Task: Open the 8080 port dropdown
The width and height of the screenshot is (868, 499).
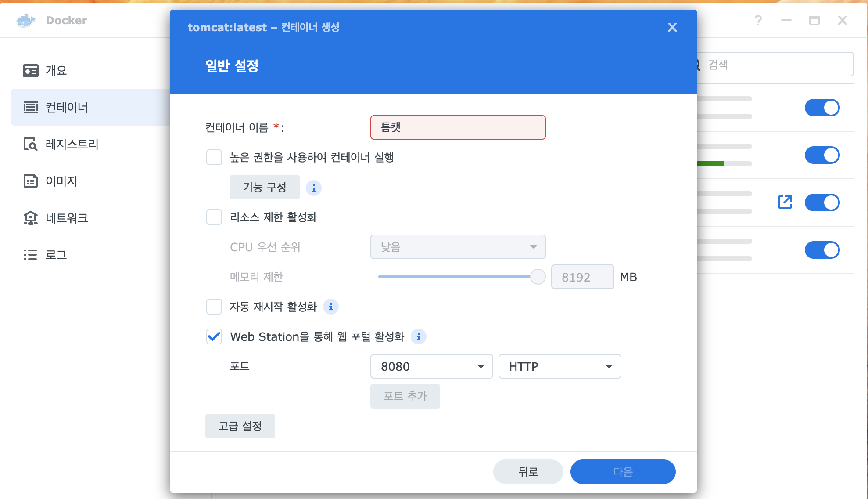Action: 431,366
